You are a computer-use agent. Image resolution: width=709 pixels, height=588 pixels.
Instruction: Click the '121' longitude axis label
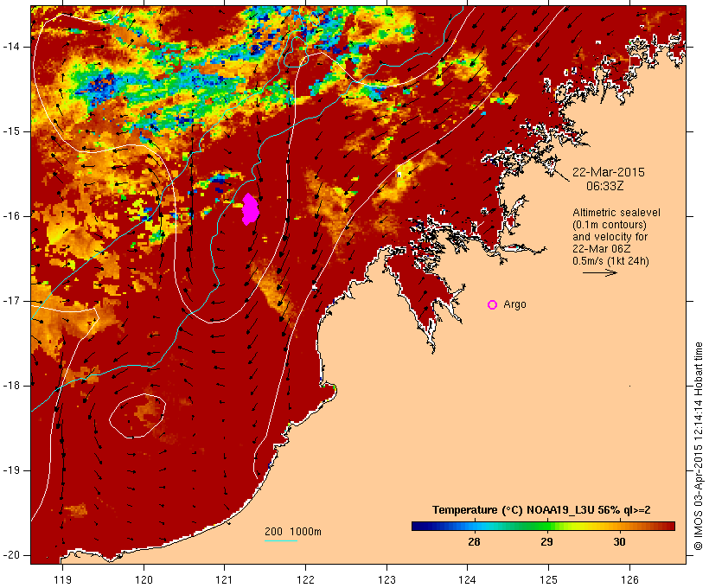[224, 579]
